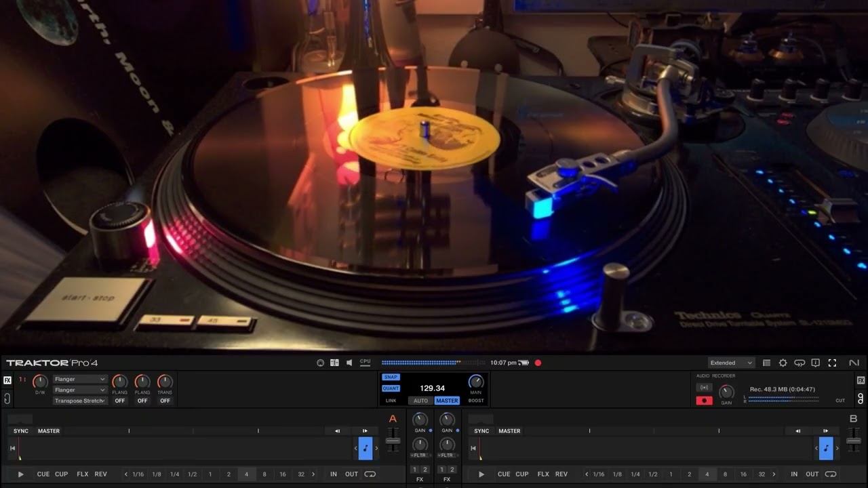
Task: Click the red recording indicator in header
Action: coord(538,363)
